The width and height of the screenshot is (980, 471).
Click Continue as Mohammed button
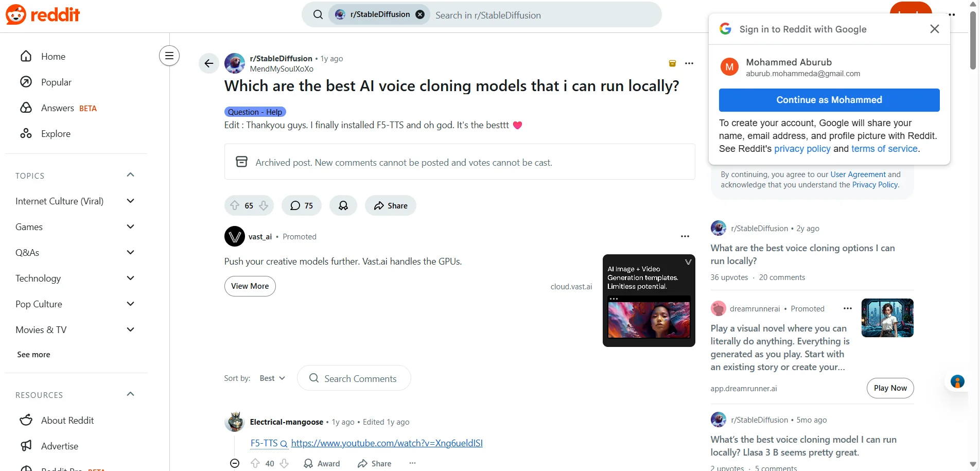[829, 100]
